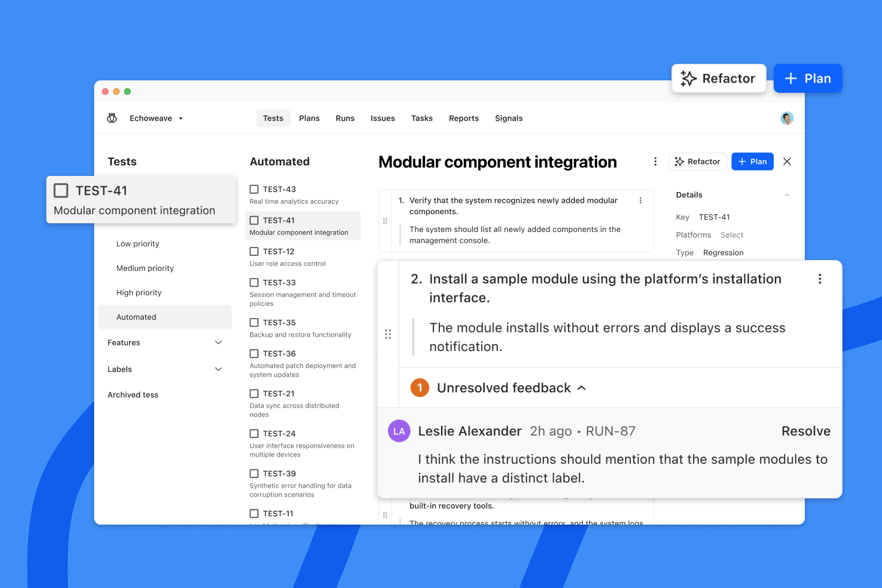Click Leslie Alexander's avatar
The width and height of the screenshot is (882, 588).
pos(399,431)
